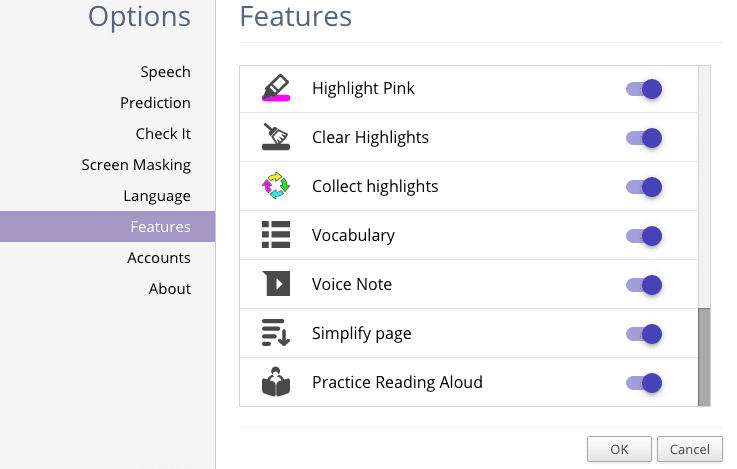Click the Clear Highlights broom icon
This screenshot has height=469, width=737.
click(276, 137)
